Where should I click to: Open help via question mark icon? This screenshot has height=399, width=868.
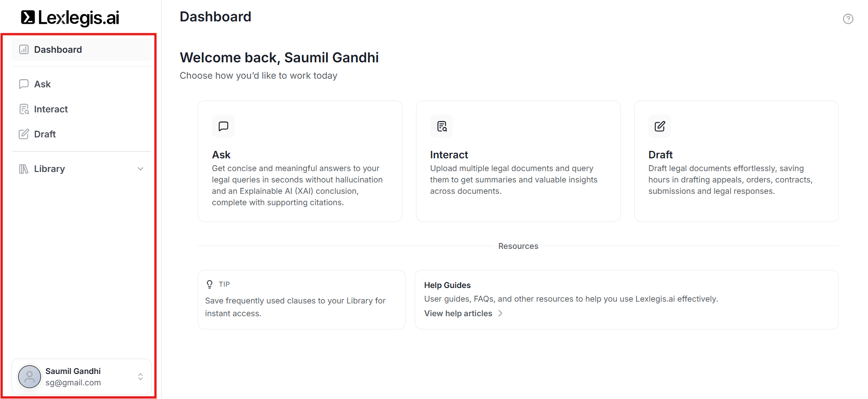848,19
